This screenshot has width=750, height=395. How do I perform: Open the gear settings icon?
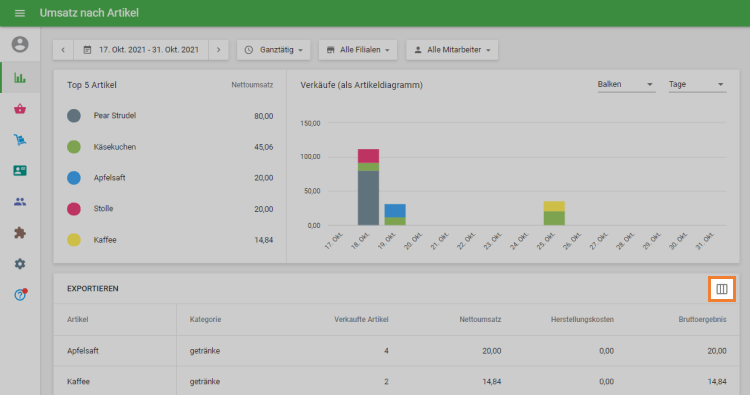coord(20,264)
